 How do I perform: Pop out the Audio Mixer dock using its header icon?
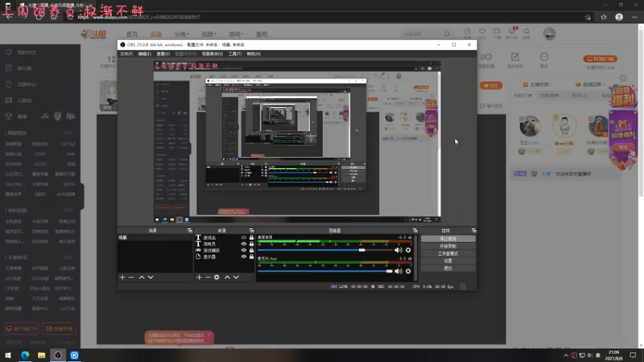(x=415, y=231)
